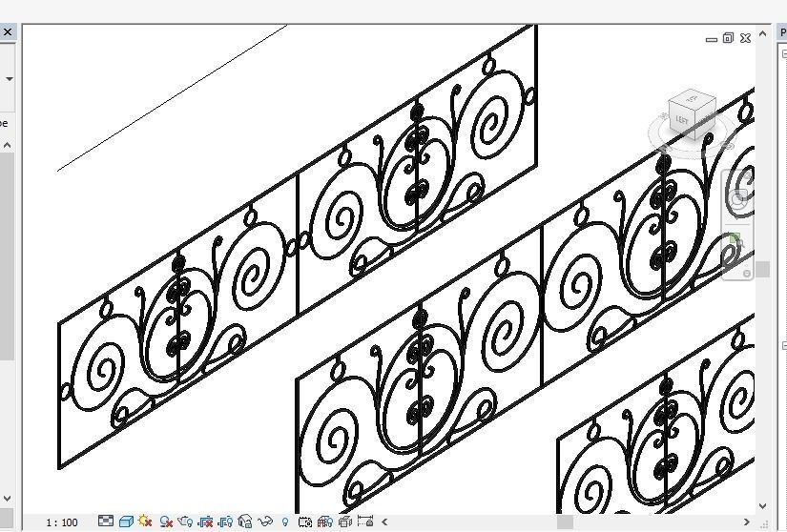Open the Visual Style cube icon
The width and height of the screenshot is (787, 532).
pyautogui.click(x=126, y=522)
